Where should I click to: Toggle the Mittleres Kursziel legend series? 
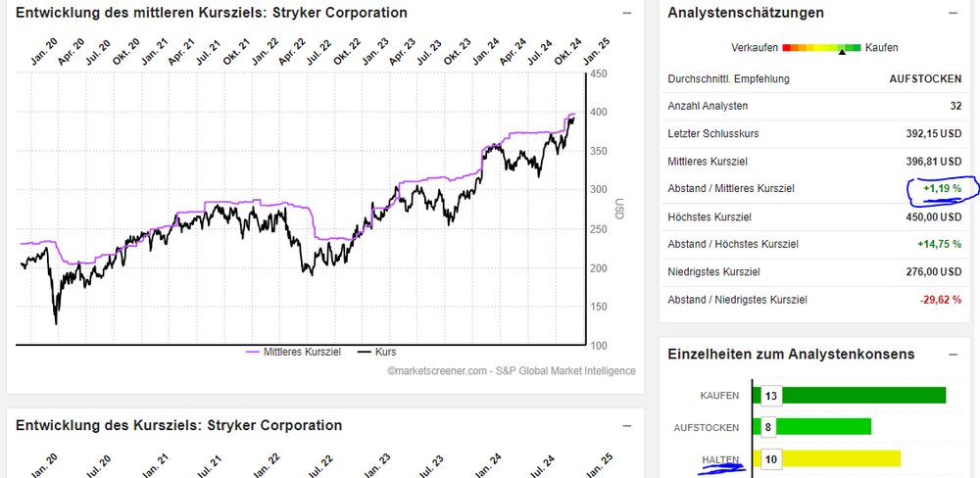pos(294,352)
